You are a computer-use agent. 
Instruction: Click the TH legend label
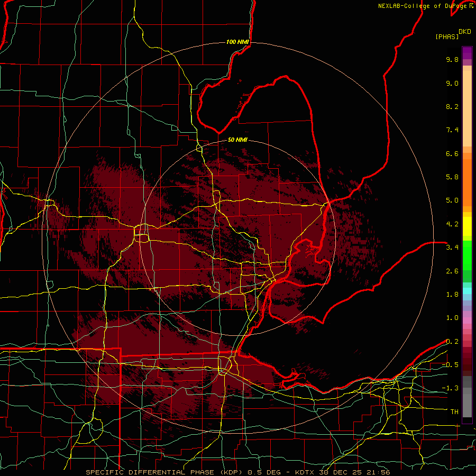click(x=454, y=412)
